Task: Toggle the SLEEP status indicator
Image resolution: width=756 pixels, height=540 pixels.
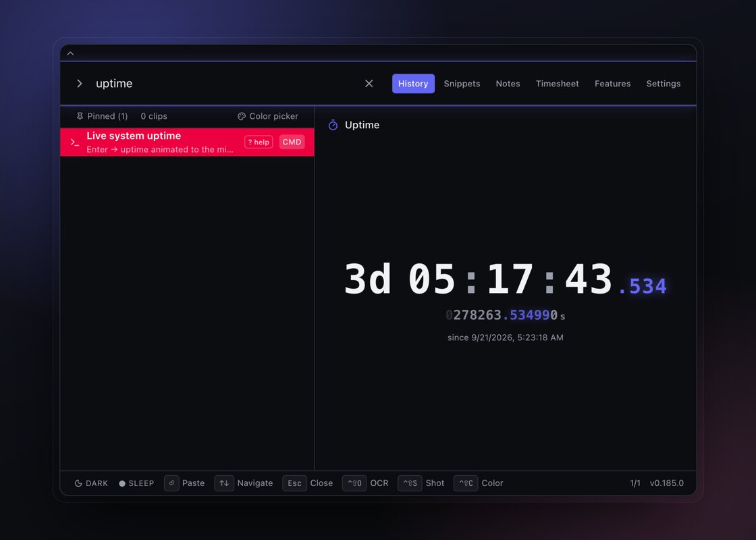Action: (136, 483)
